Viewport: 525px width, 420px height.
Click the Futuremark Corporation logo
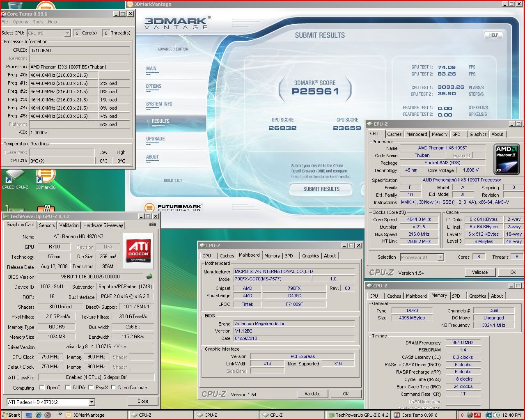coord(173,208)
